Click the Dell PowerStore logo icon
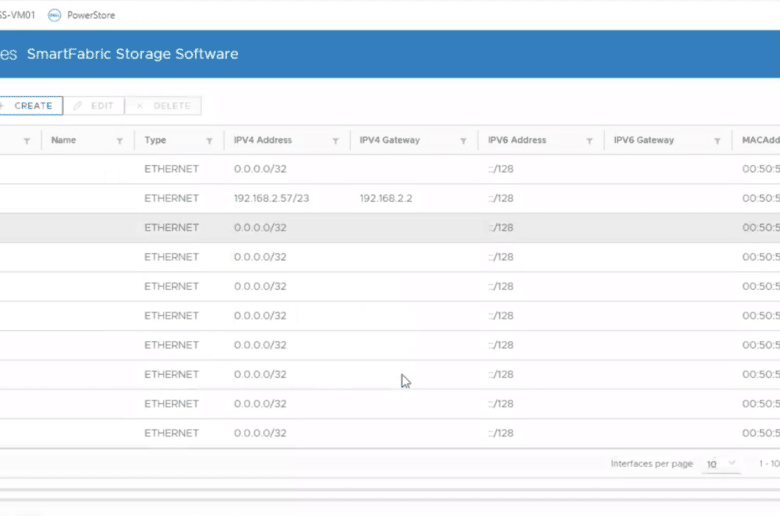Image resolution: width=780 pixels, height=516 pixels. click(x=54, y=15)
